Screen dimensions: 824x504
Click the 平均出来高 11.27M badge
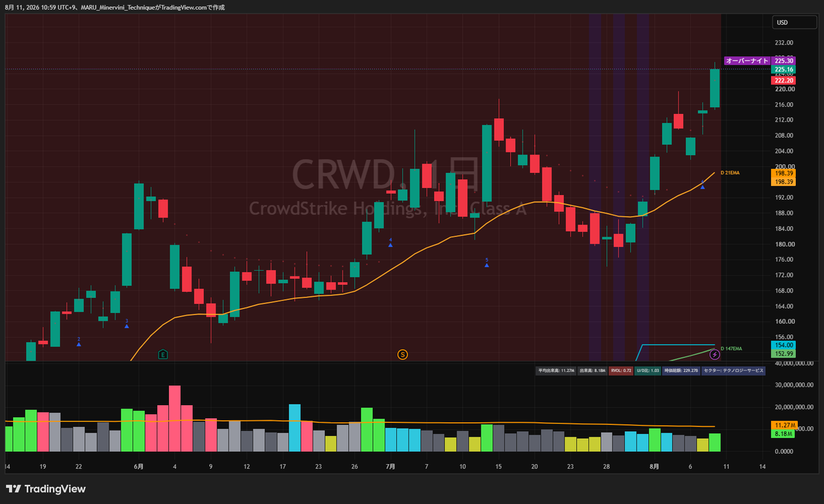(x=556, y=371)
